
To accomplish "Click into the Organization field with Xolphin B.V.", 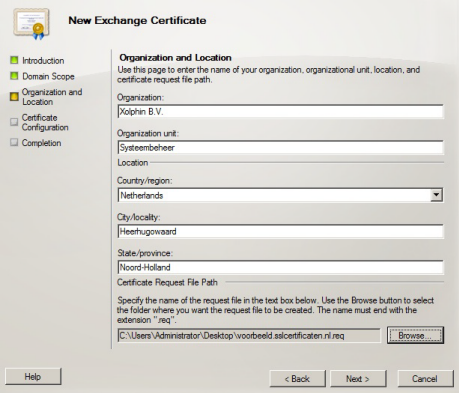I will [280, 112].
